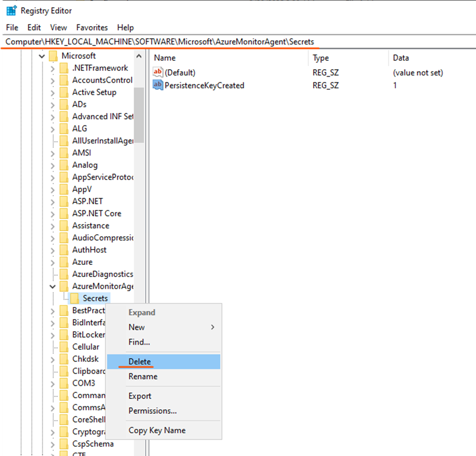Image resolution: width=476 pixels, height=456 pixels.
Task: Open the New submenu arrow
Action: click(x=213, y=327)
